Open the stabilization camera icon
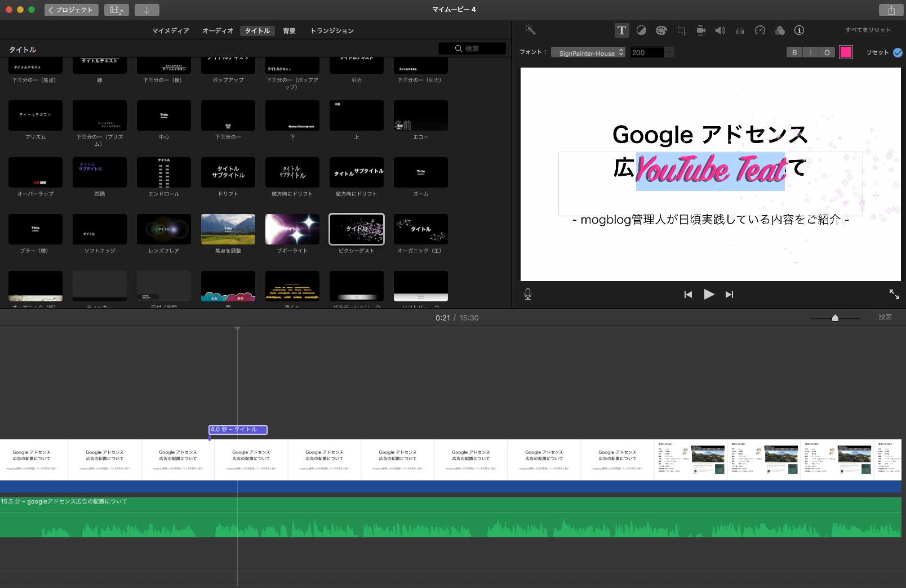The image size is (906, 588). click(701, 30)
